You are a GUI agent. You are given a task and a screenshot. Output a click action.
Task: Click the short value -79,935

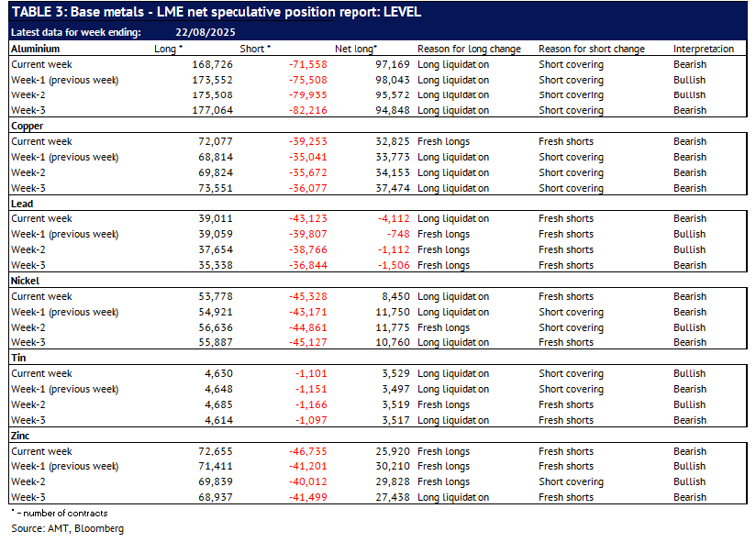pyautogui.click(x=308, y=94)
